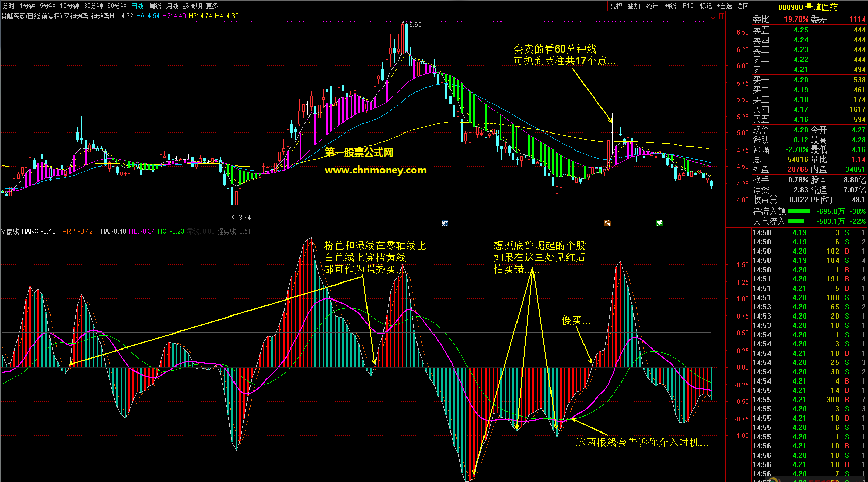Select the 60分钟 period tab
Image resolution: width=868 pixels, height=482 pixels.
pos(117,6)
